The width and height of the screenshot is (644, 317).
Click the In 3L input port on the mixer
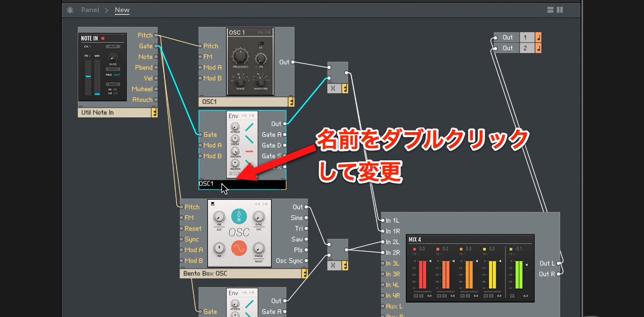click(x=383, y=263)
